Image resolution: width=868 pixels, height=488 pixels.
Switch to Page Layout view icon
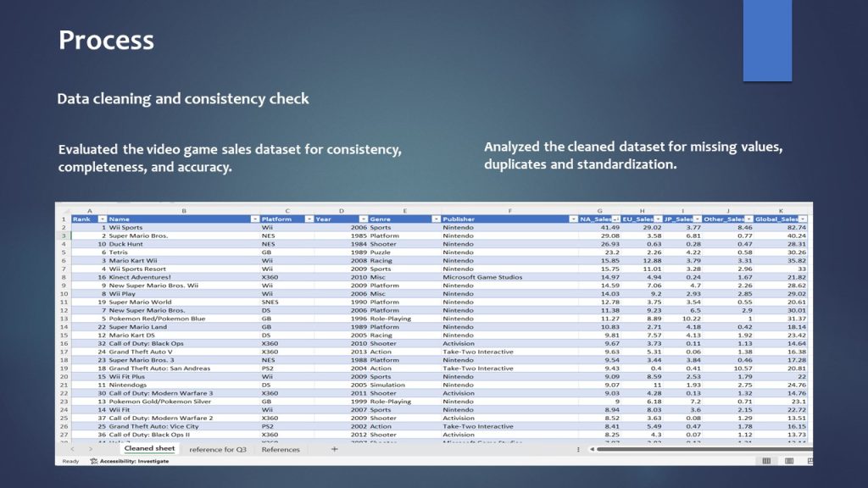pyautogui.click(x=789, y=461)
